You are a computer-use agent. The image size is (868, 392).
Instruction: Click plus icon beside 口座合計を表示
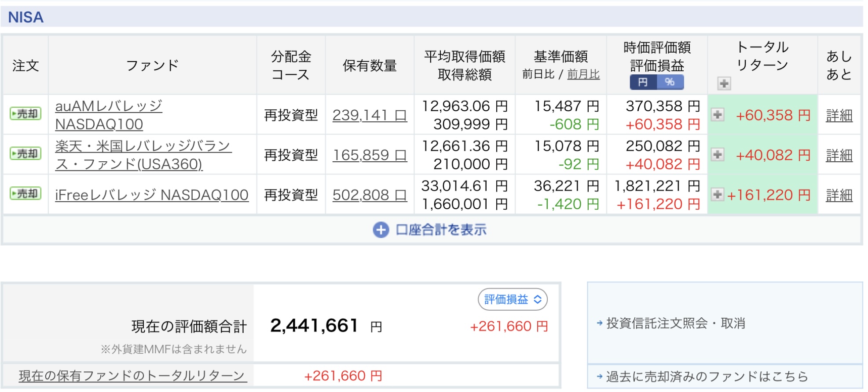tap(381, 230)
